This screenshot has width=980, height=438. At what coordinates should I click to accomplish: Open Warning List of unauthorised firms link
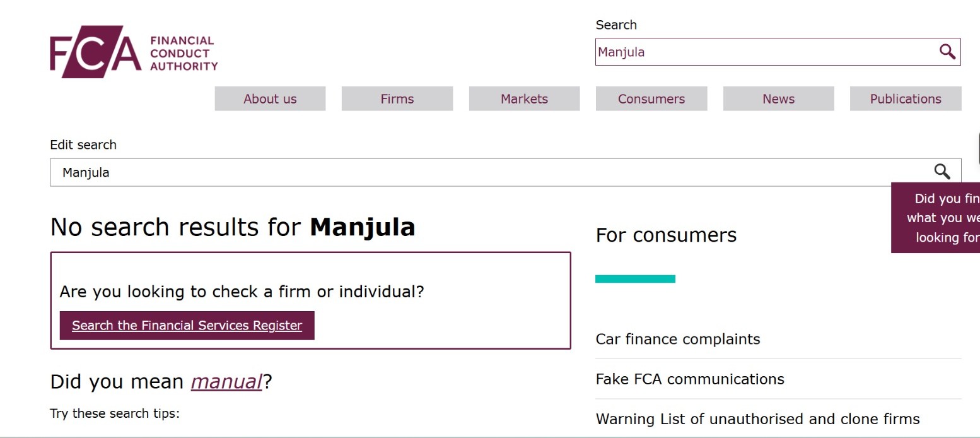tap(757, 419)
